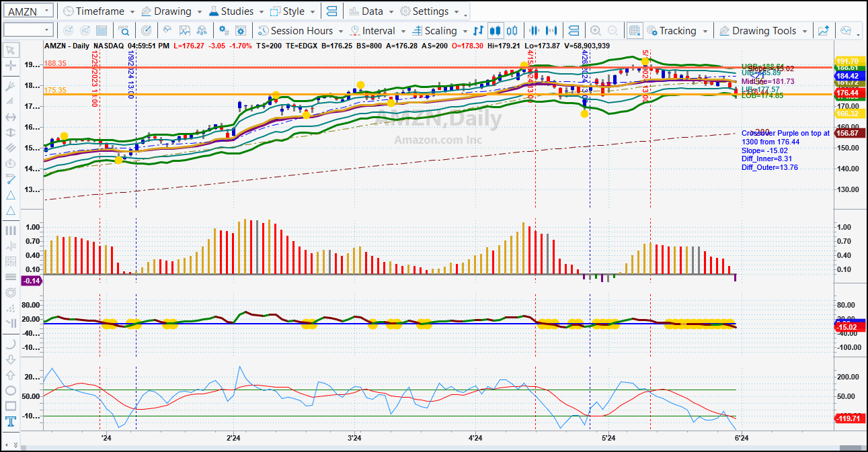868x452 pixels.
Task: Switch to OHLC bar chart style
Action: coord(479,31)
